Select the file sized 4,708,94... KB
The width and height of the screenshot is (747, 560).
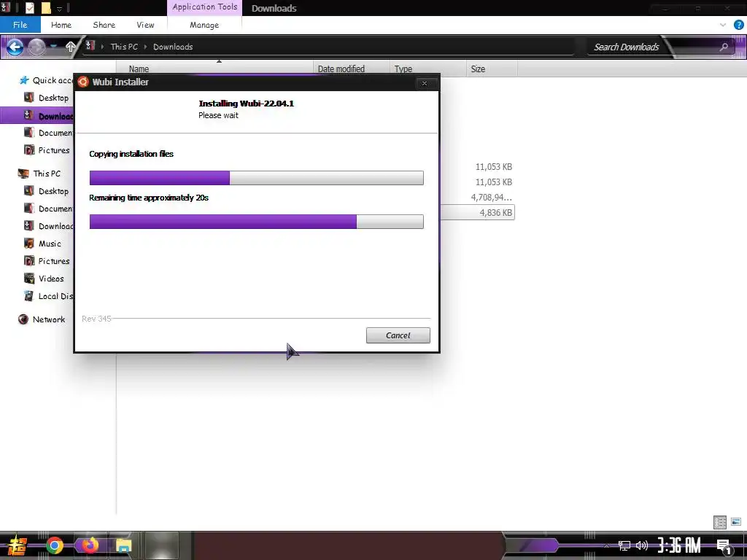[491, 197]
